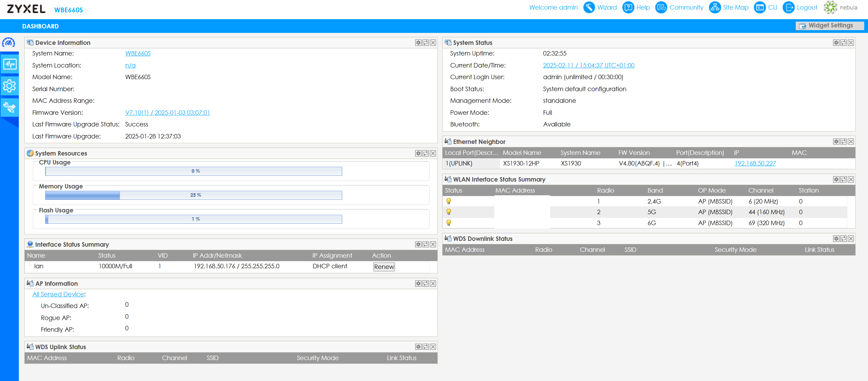The width and height of the screenshot is (868, 381).
Task: Click the 44 (160 MHz) channel cell
Action: coord(766,212)
